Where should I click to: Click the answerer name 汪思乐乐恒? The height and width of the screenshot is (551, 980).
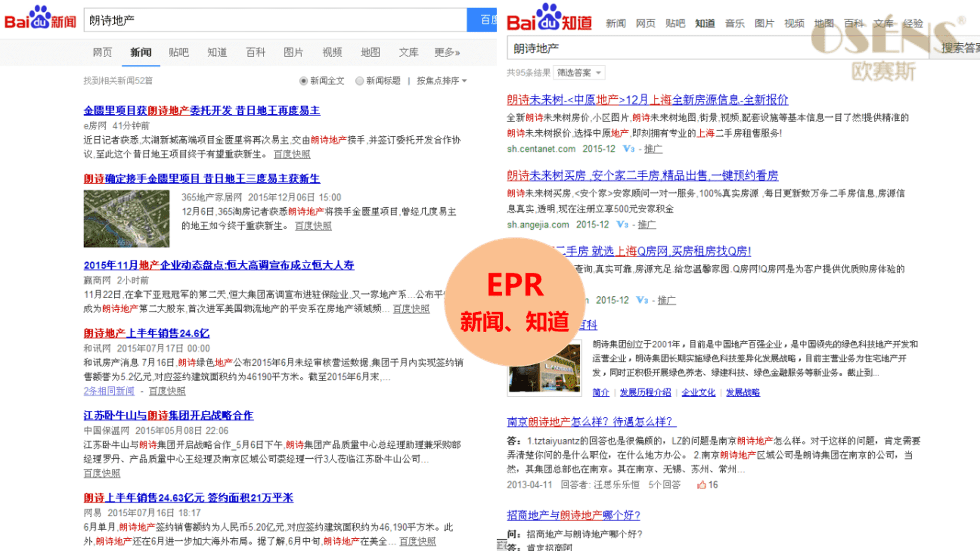point(617,485)
